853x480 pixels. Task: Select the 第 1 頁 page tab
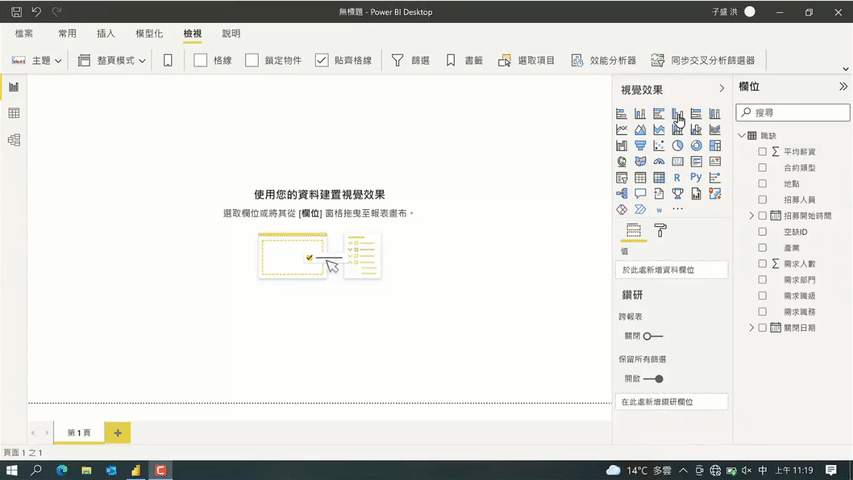79,433
